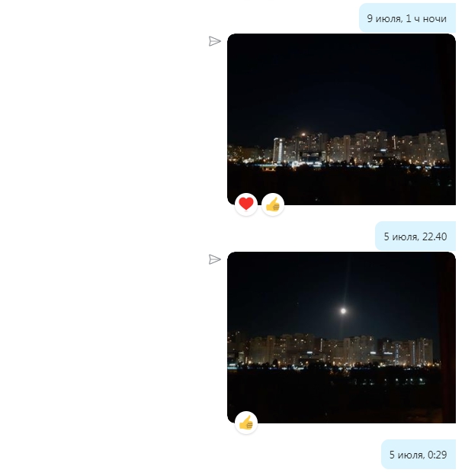
Task: Click the red heart reaction on the first photo
Action: coord(246,204)
